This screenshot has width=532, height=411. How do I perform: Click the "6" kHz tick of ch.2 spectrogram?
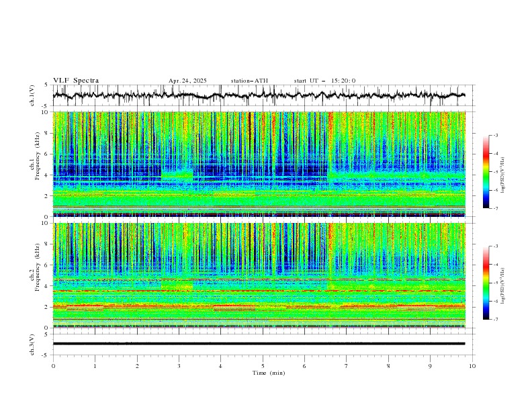click(48, 265)
